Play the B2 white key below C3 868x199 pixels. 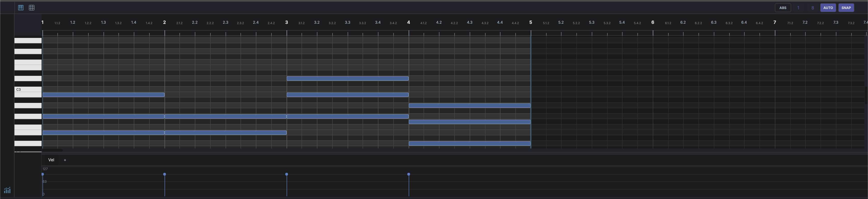(x=28, y=95)
